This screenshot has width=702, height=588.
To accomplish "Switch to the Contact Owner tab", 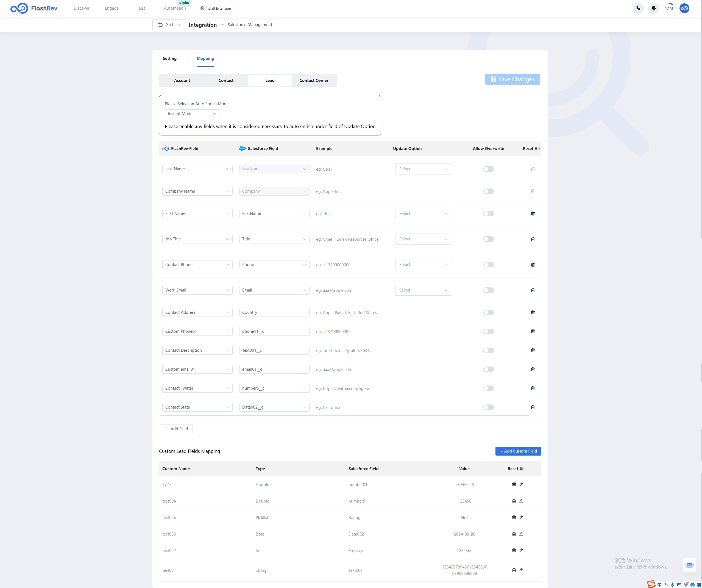I will coord(314,81).
